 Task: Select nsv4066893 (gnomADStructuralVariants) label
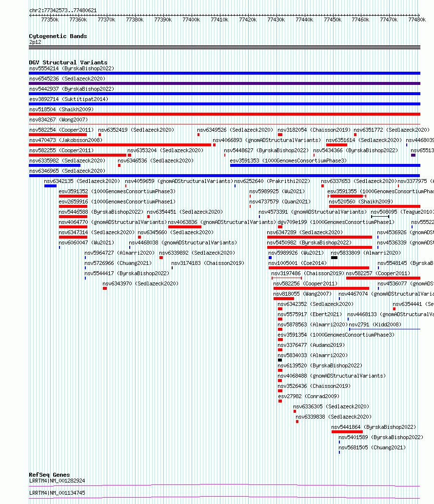pyautogui.click(x=267, y=141)
